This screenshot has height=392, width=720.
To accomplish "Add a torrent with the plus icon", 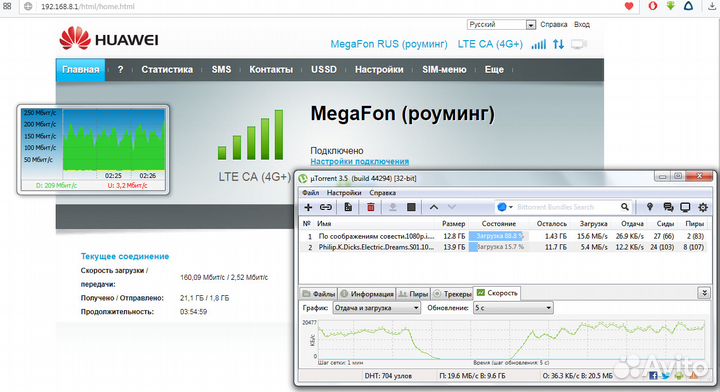I will 308,207.
